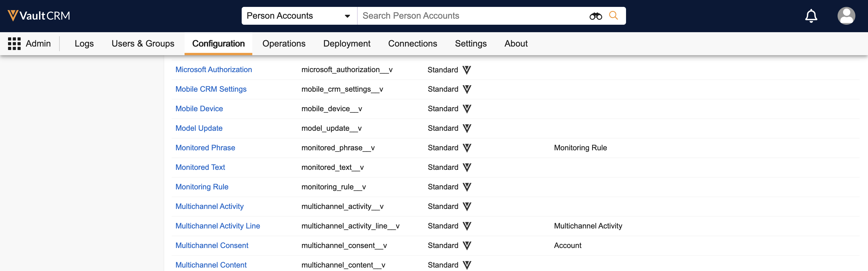Click the Veeva icon beside Microsoft Authorization
The height and width of the screenshot is (271, 868).
click(x=467, y=70)
